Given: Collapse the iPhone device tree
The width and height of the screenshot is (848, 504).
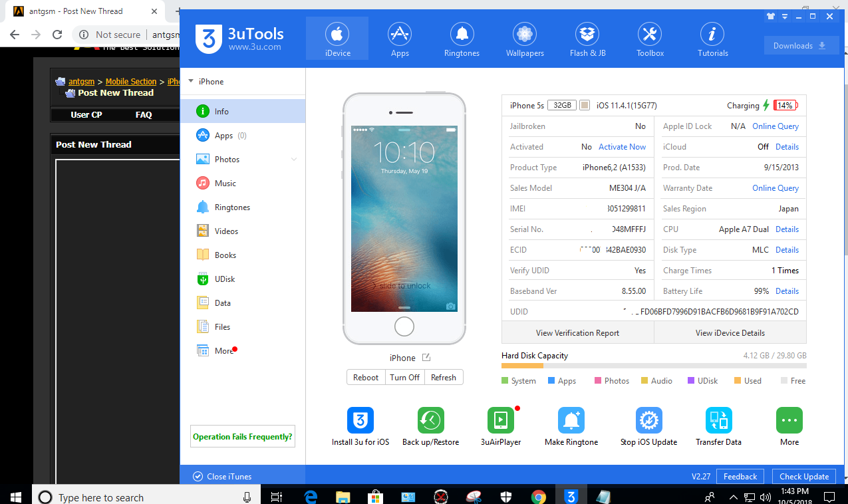Looking at the screenshot, I should 191,81.
